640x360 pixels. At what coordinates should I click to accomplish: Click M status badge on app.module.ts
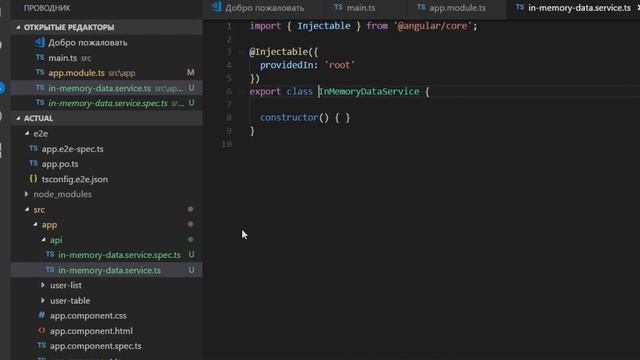tap(191, 73)
